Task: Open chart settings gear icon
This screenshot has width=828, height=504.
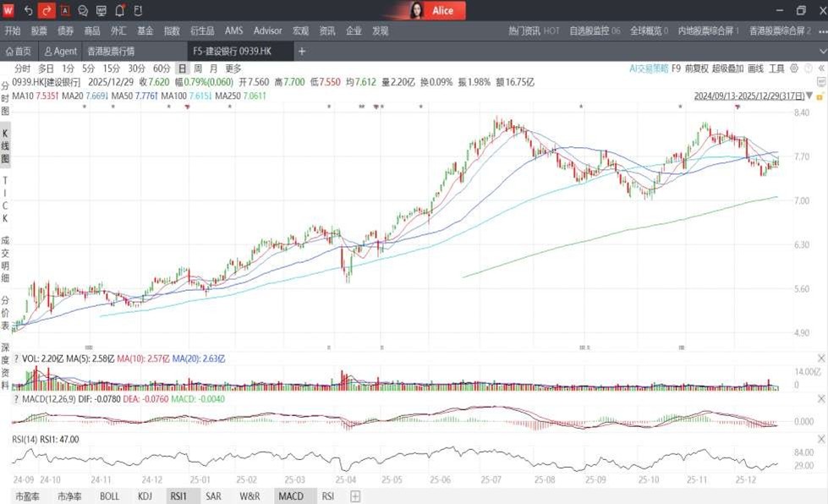Action: click(x=794, y=68)
